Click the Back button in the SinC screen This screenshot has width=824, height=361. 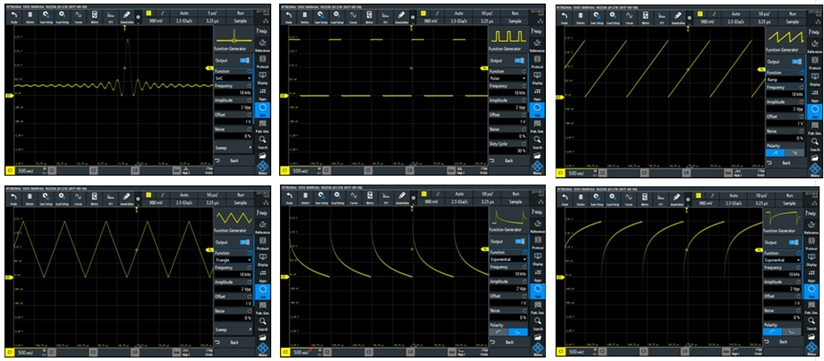tap(233, 160)
